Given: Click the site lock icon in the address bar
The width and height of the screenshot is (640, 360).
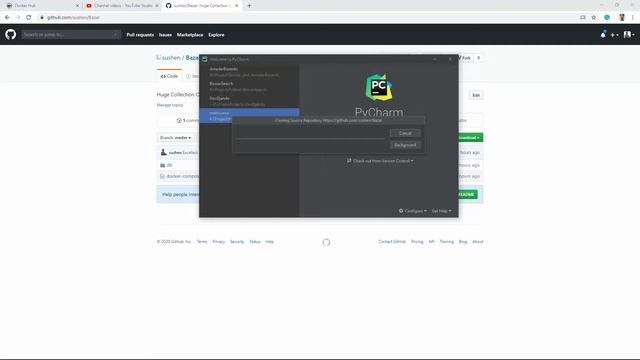Looking at the screenshot, I should 42,18.
